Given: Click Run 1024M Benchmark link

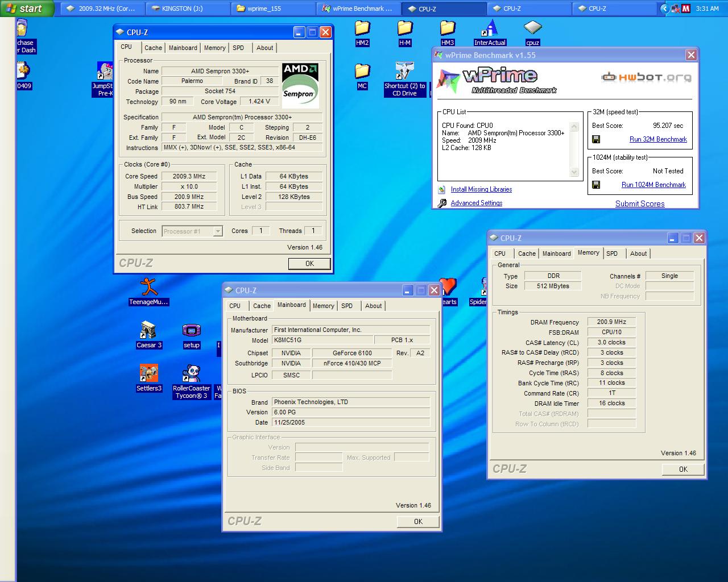Looking at the screenshot, I should point(653,185).
